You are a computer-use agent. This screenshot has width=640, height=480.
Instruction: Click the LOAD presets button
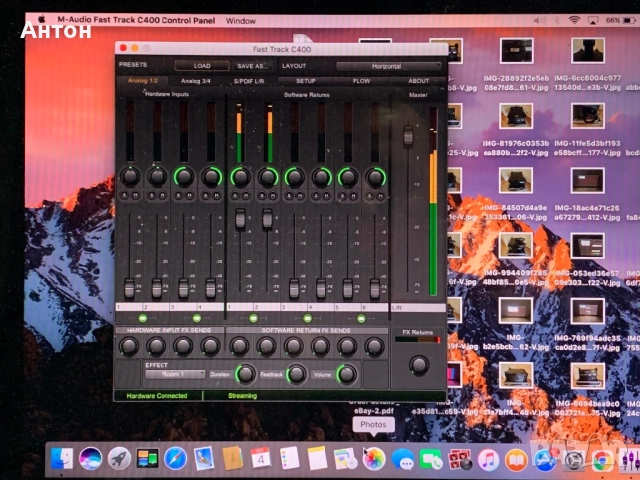click(x=202, y=66)
